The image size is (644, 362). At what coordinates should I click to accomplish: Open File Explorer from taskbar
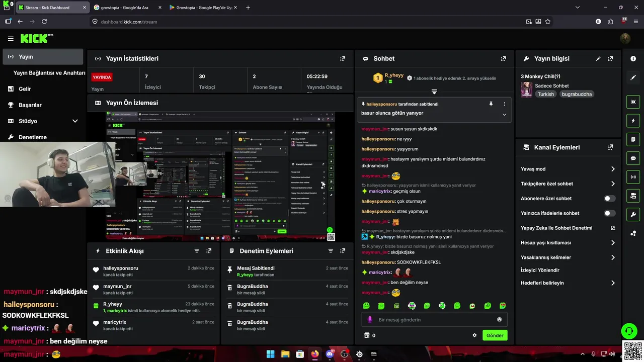(x=285, y=354)
